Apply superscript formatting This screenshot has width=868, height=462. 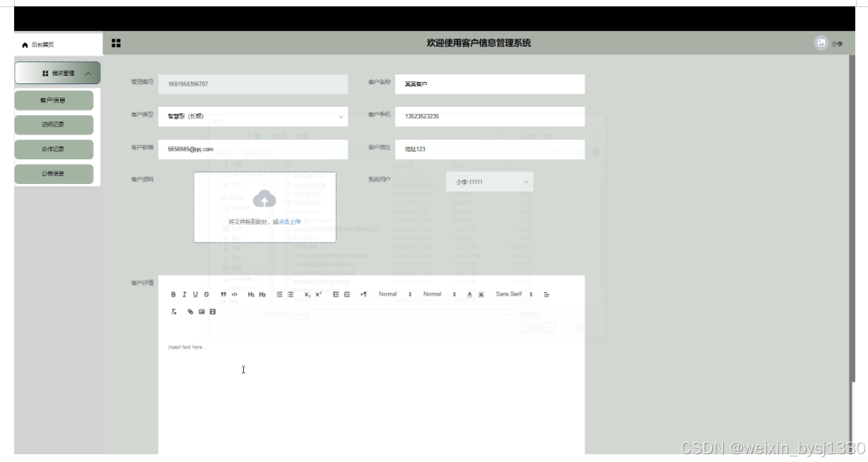coord(319,294)
